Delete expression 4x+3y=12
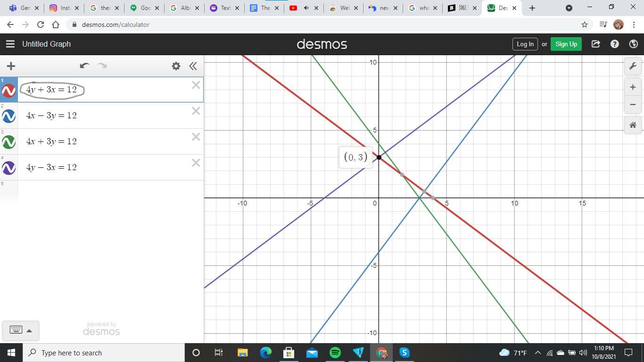 [196, 137]
